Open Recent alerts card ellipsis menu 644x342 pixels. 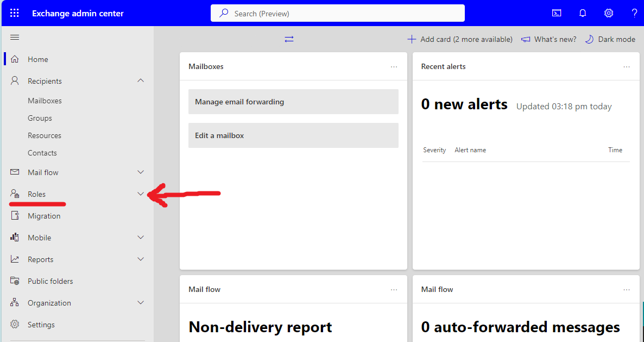(626, 66)
